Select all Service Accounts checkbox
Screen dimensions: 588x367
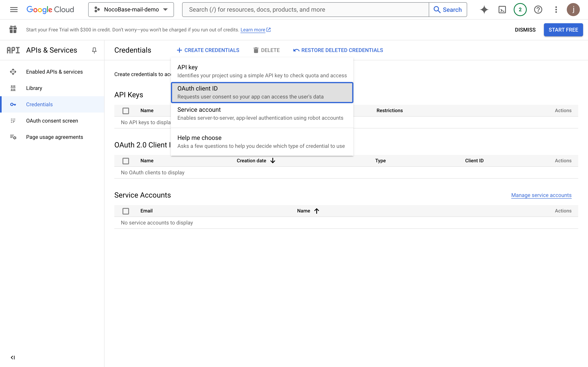[x=126, y=211]
